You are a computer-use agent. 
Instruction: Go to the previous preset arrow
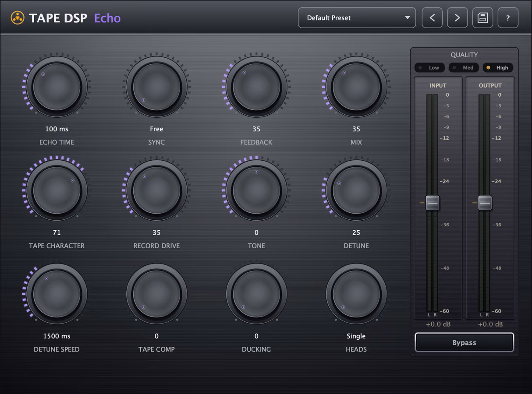tap(432, 18)
